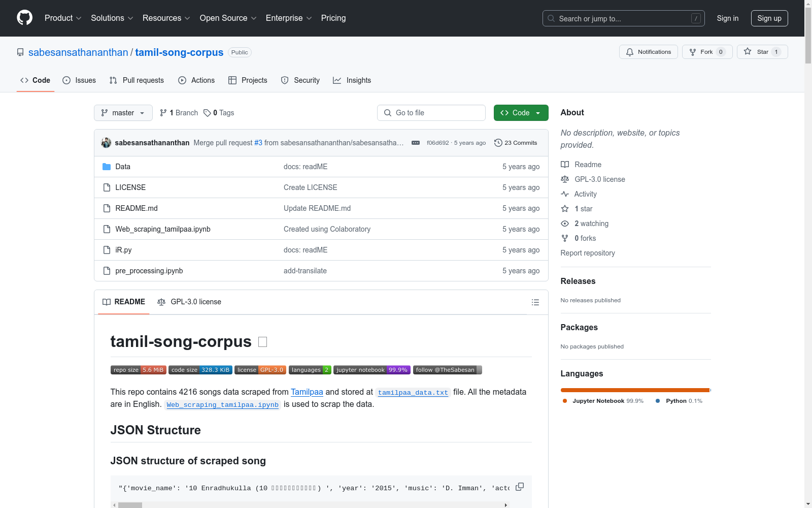
Task: Switch to the Actions tab
Action: tap(196, 80)
